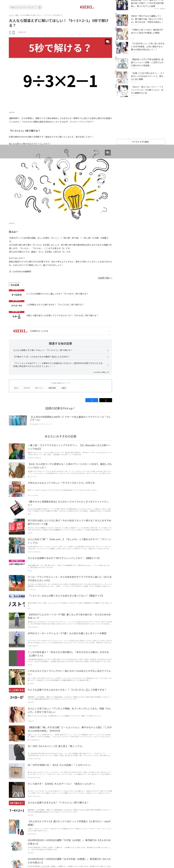174x868 pixels.
Task: Click the second share icon under the article title
Action: (x=13, y=33)
